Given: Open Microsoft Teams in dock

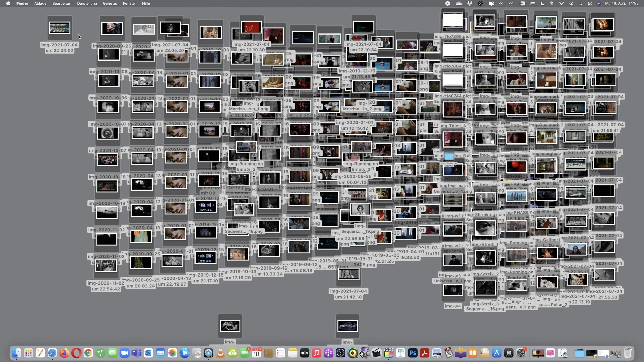Looking at the screenshot, I should pos(136,353).
